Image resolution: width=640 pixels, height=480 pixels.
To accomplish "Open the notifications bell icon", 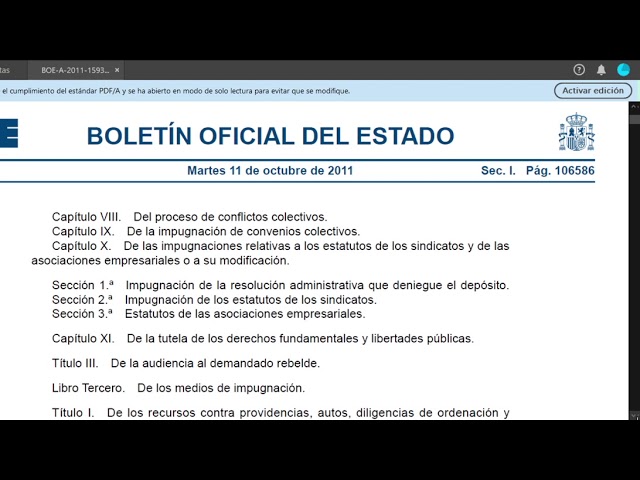I will coord(601,70).
